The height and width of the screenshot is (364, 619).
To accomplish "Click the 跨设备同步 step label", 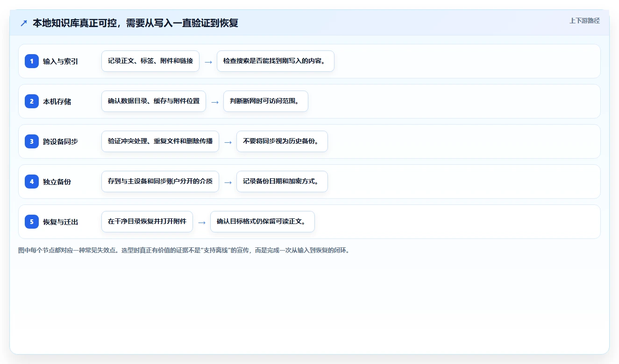I will (60, 141).
